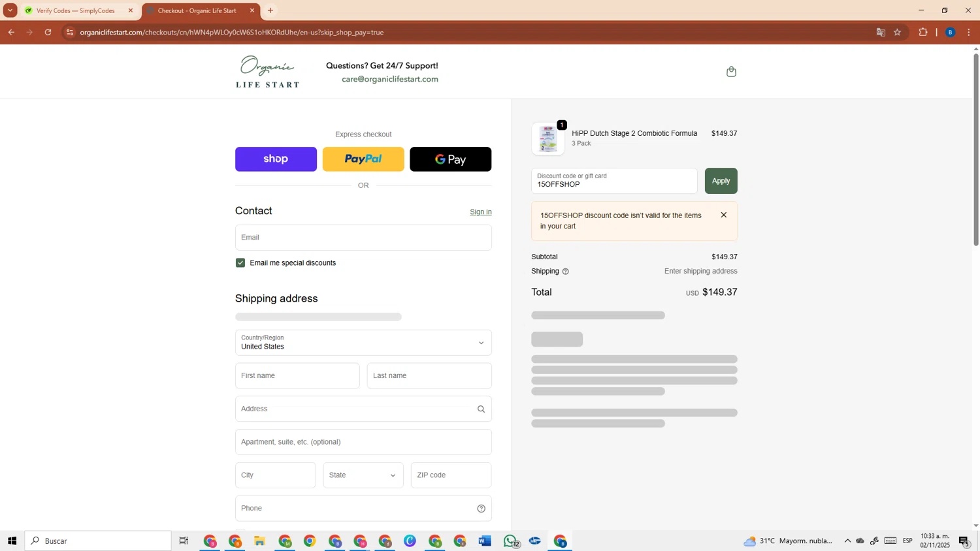The image size is (980, 551).
Task: Click the OneDrive cloud tray icon
Action: click(860, 541)
